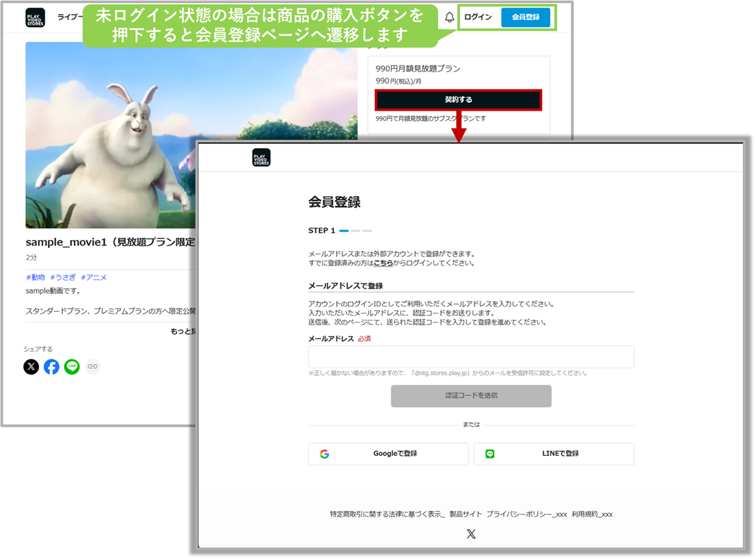Focus the メールアドレス input field

[x=471, y=357]
